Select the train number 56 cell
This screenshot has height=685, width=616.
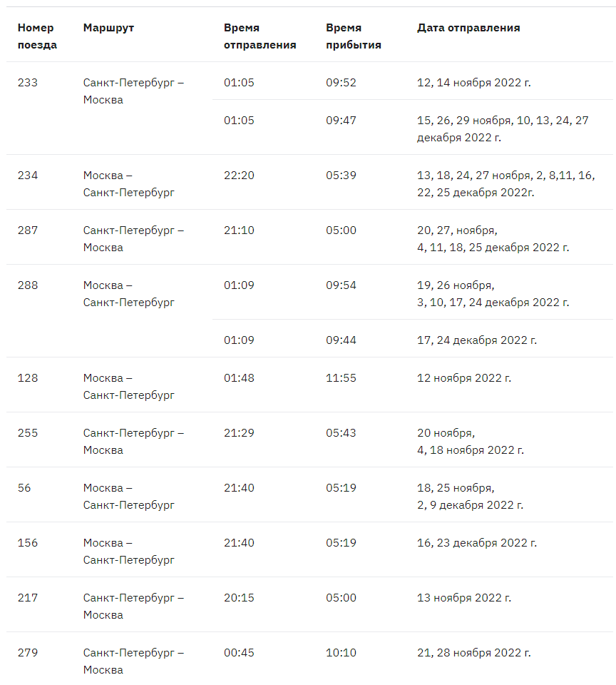(24, 488)
